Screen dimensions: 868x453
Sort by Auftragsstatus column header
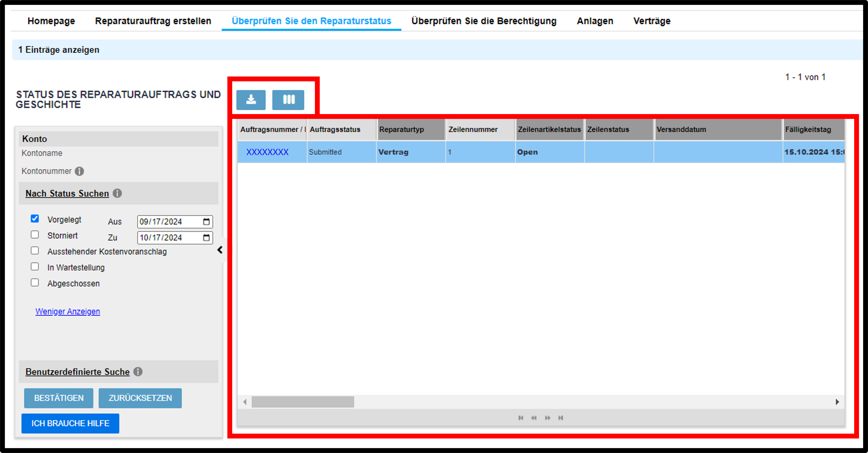point(342,129)
